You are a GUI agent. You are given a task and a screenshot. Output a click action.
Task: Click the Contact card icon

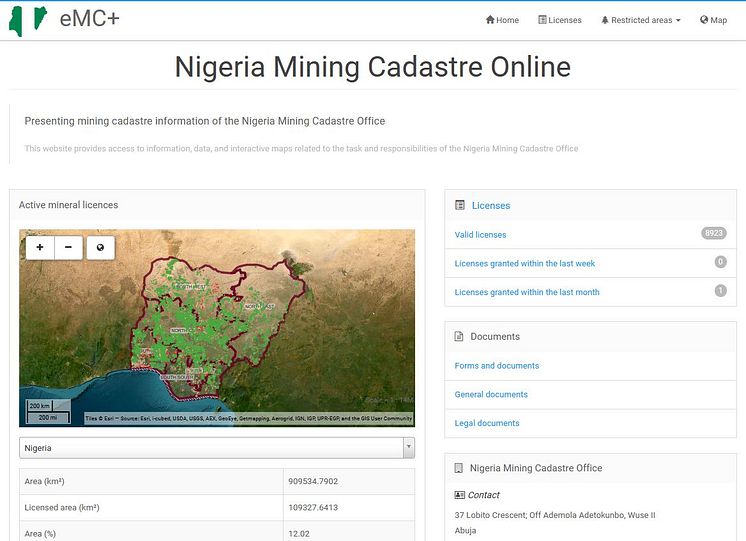click(459, 495)
